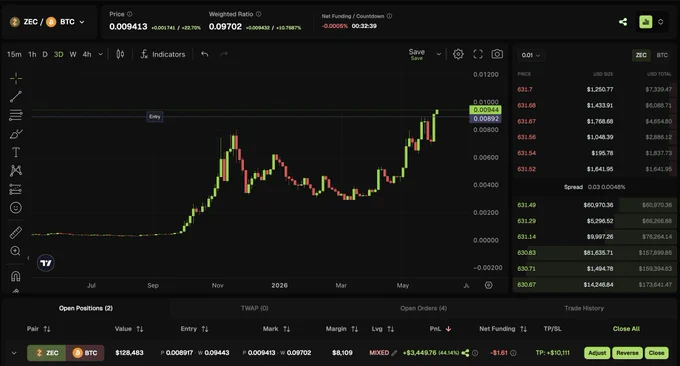
Task: Open the chart patterns tool
Action: point(16,170)
